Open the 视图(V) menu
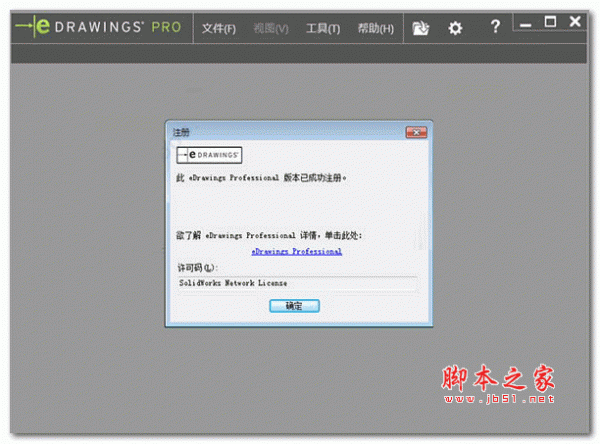This screenshot has height=444, width=600. [x=271, y=28]
